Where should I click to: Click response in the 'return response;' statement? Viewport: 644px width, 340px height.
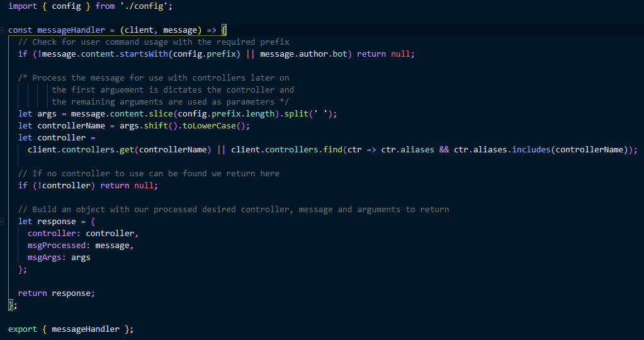71,293
